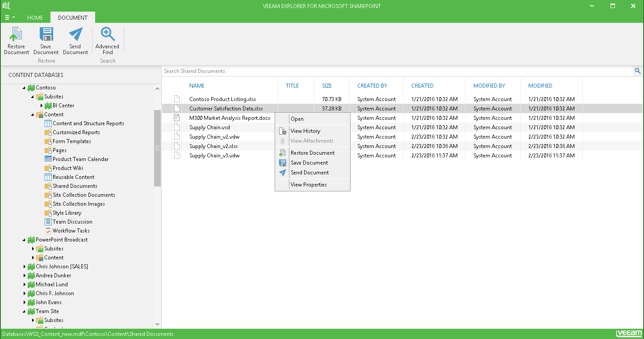Click the Save Document ribbon icon

coord(46,35)
